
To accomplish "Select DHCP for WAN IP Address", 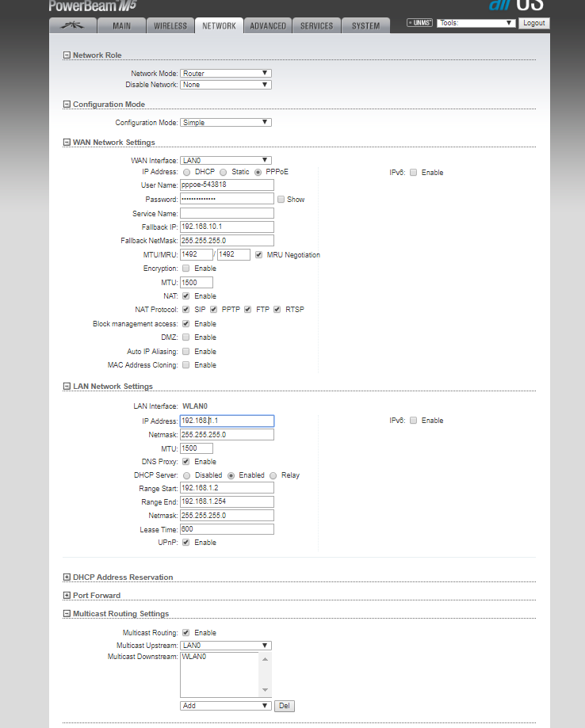I will click(x=187, y=172).
